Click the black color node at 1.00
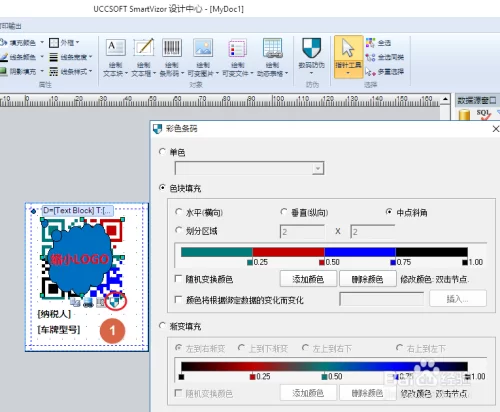Image resolution: width=500 pixels, height=412 pixels. 465,262
